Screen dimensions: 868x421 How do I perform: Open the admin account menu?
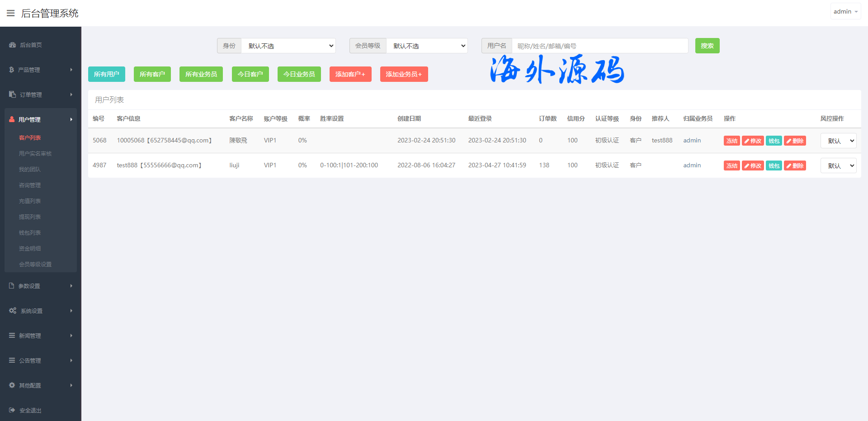click(x=845, y=11)
